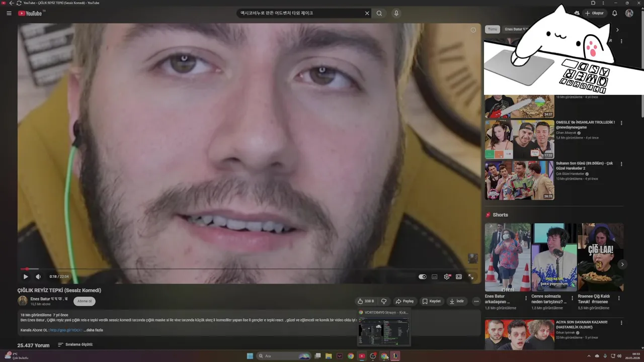Mute the video volume speaker
This screenshot has width=644, height=362.
pos(38,277)
